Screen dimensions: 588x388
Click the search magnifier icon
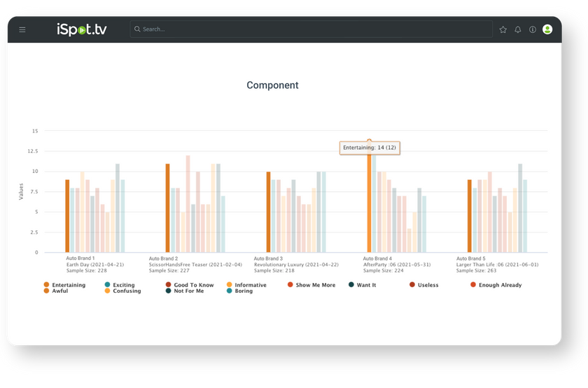coord(137,29)
